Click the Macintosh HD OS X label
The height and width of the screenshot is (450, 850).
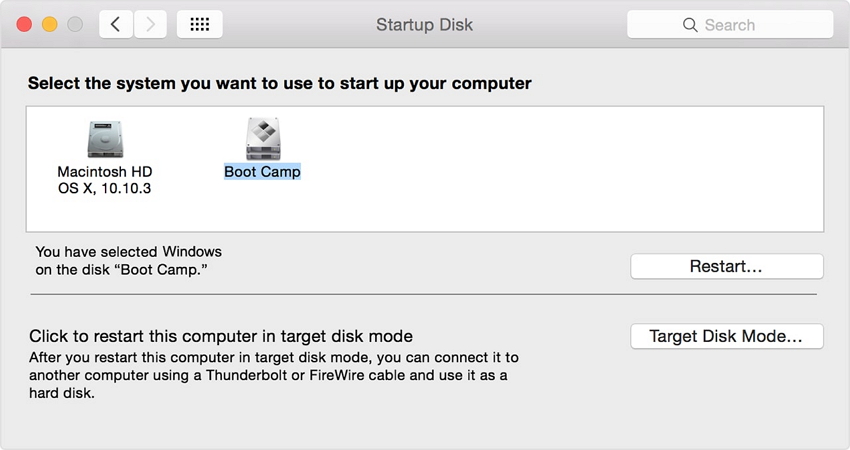pyautogui.click(x=104, y=180)
